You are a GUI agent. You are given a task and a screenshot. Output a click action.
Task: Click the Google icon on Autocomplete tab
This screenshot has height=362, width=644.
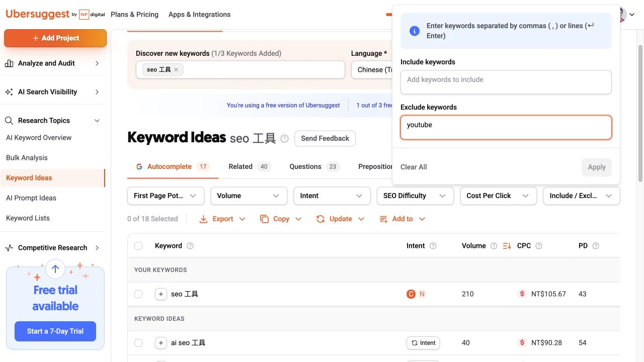[x=139, y=166]
